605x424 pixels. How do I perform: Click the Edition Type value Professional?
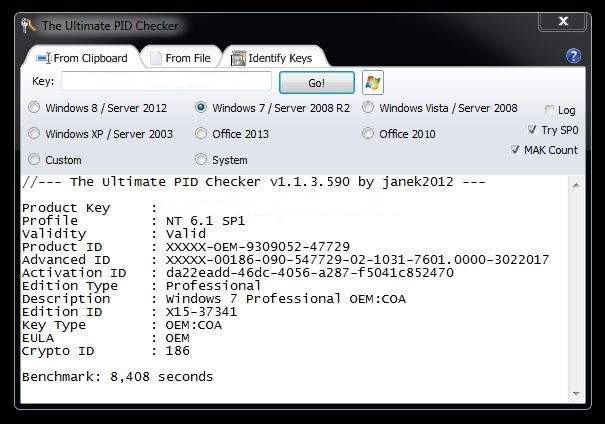213,286
